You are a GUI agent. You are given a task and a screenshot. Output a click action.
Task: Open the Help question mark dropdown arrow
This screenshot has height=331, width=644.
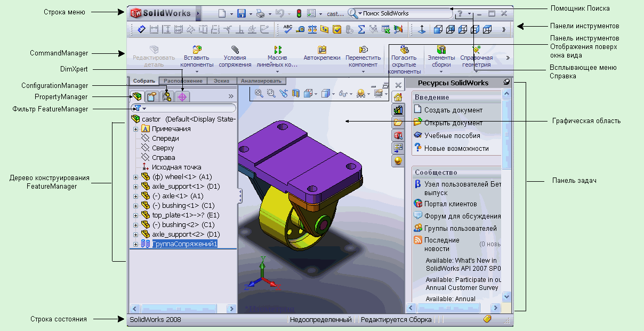tap(469, 14)
